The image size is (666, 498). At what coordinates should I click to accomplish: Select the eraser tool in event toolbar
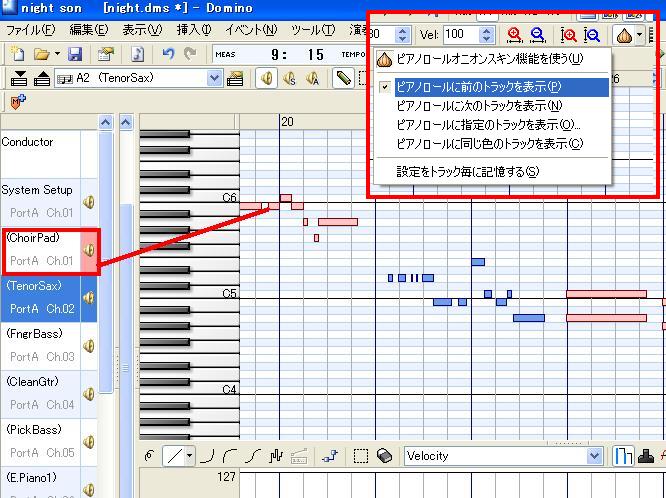(384, 456)
